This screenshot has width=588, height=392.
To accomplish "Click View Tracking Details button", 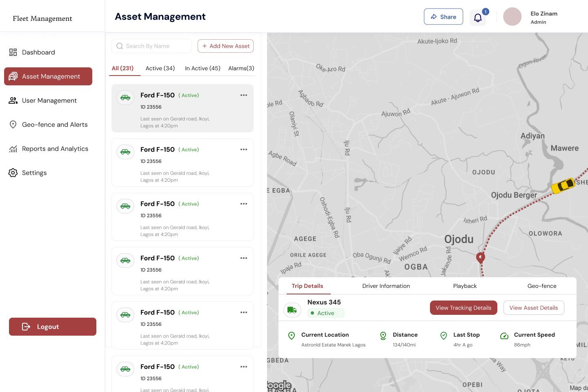I will 463,308.
